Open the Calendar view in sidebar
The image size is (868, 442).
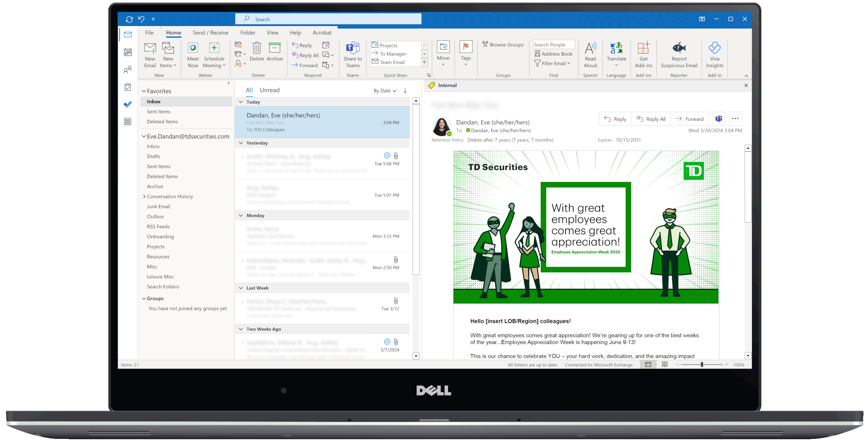coord(128,52)
